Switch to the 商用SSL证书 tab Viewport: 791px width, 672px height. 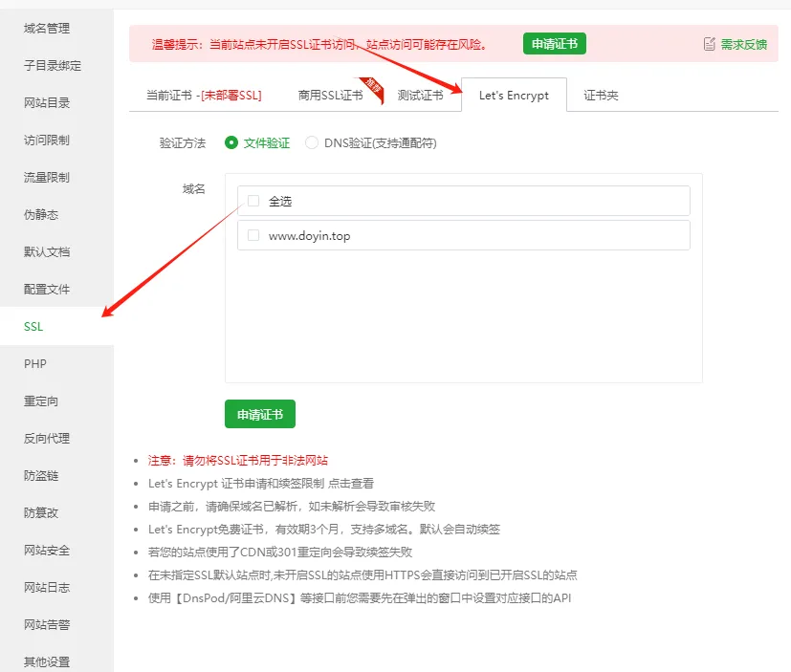(x=330, y=96)
